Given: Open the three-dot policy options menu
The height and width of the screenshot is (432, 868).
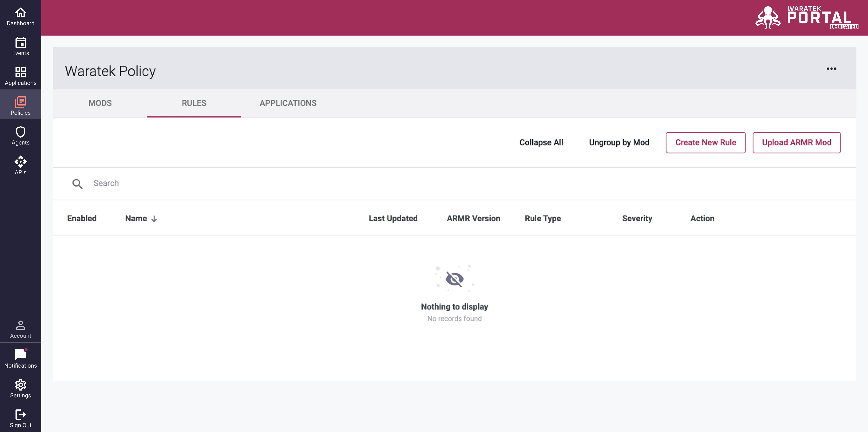Looking at the screenshot, I should coord(831,69).
